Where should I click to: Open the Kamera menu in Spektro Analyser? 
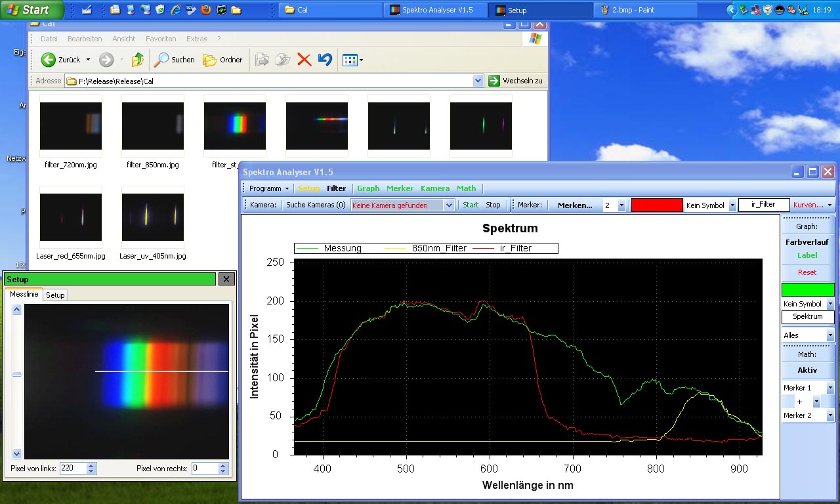point(435,188)
